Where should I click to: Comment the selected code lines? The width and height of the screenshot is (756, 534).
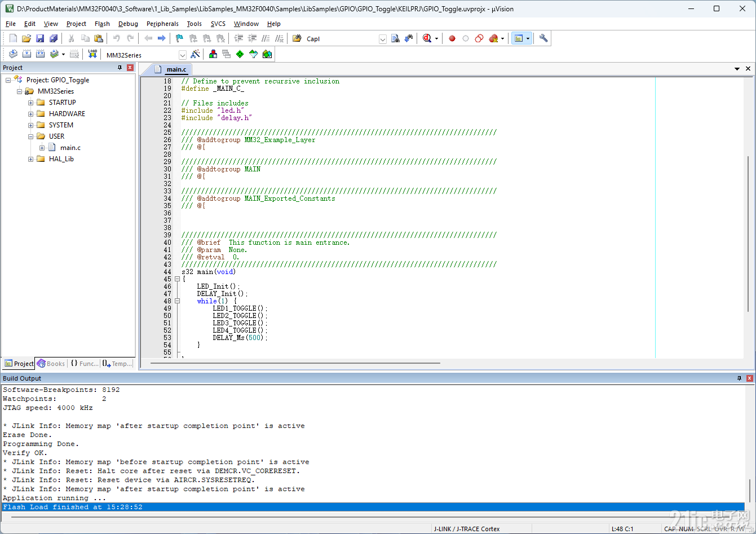point(266,38)
